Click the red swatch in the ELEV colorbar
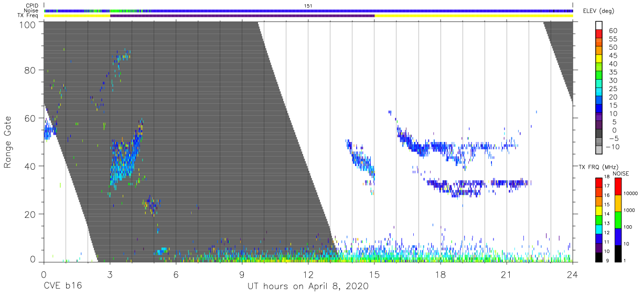 (x=599, y=35)
